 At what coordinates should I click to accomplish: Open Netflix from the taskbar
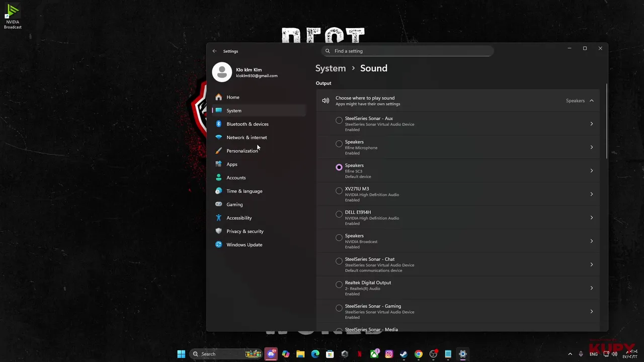point(359,354)
